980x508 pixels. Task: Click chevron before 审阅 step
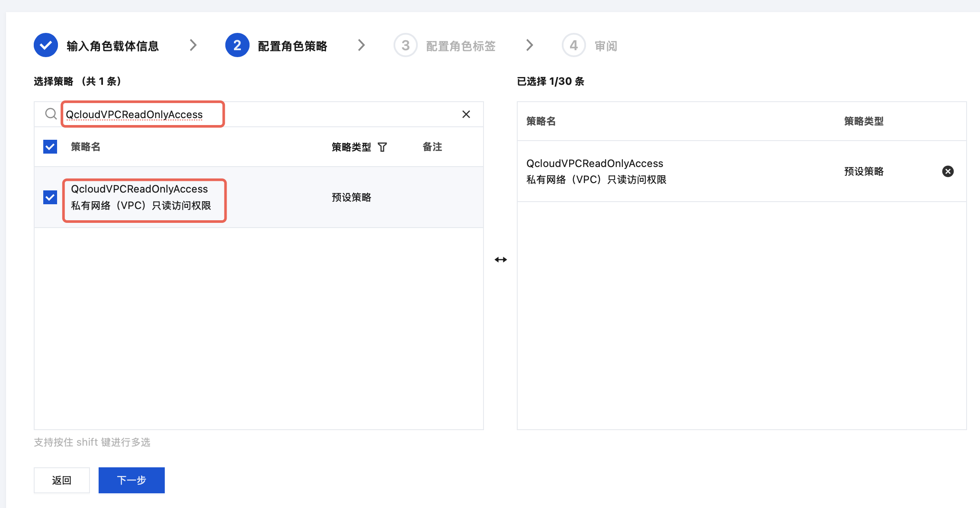530,45
